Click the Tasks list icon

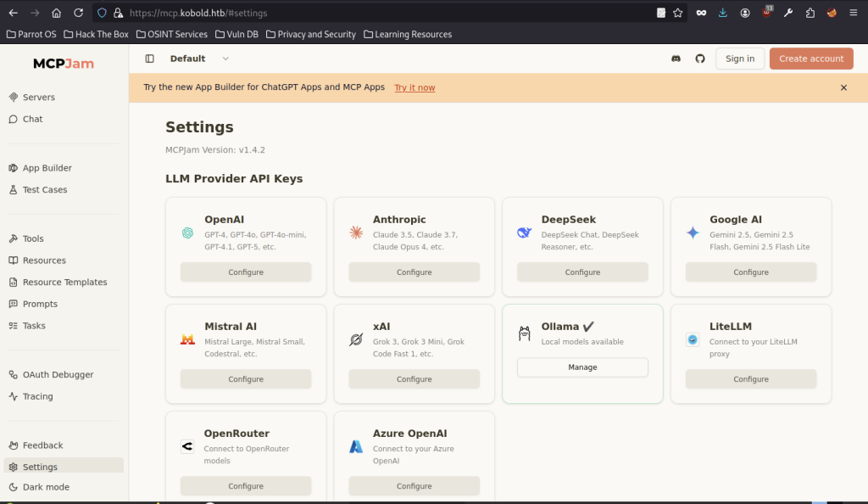click(x=14, y=326)
